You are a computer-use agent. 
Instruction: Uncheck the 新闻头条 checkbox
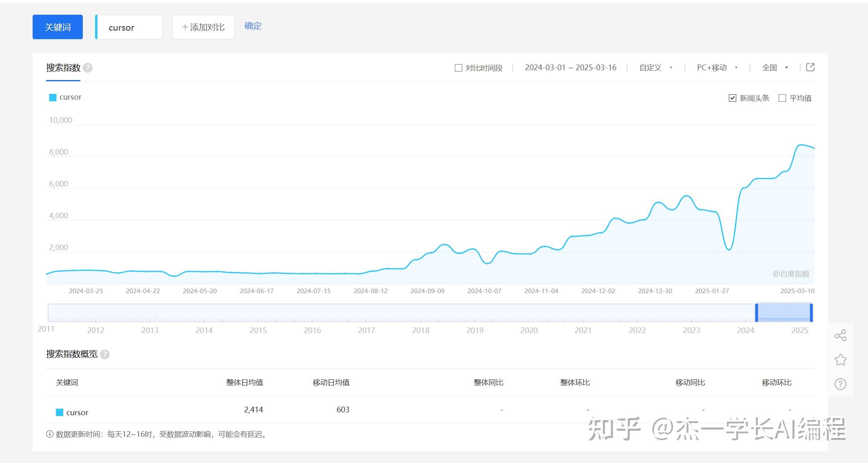point(733,98)
